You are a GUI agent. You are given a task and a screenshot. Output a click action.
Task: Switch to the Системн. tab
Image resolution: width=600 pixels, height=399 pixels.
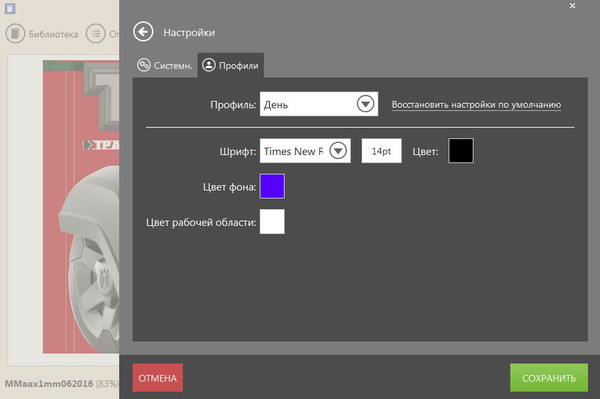(165, 65)
